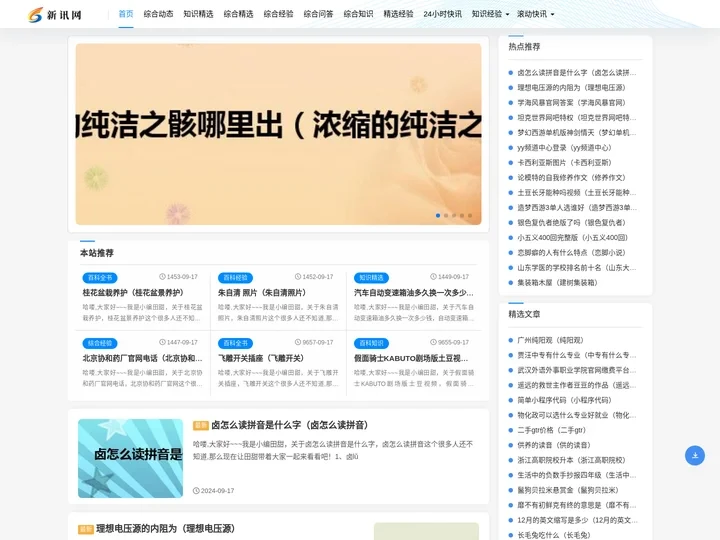Open featured link 武汉外语外事职业学院官网

[577, 370]
